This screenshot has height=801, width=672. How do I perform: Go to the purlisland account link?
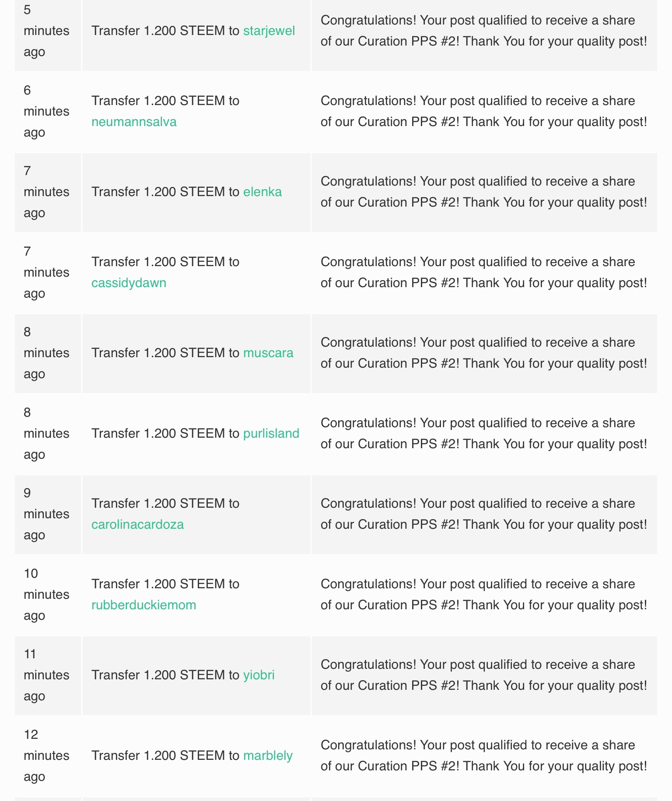271,433
